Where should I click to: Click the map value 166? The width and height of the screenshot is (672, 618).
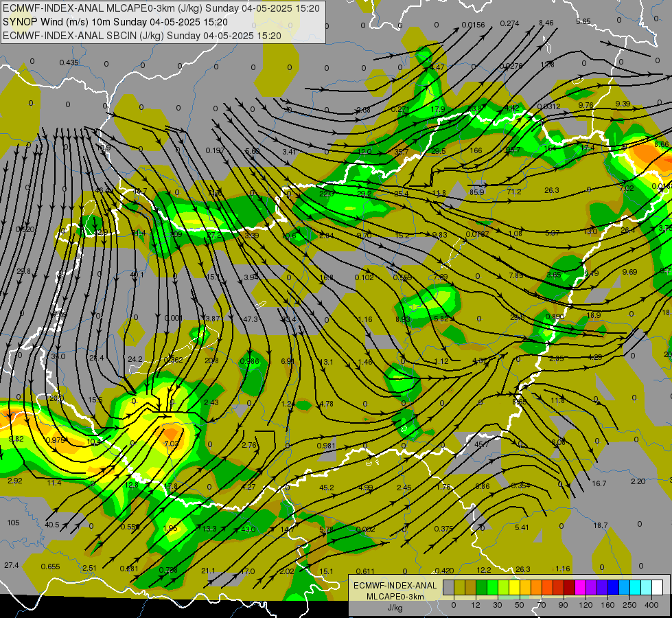coord(476,150)
